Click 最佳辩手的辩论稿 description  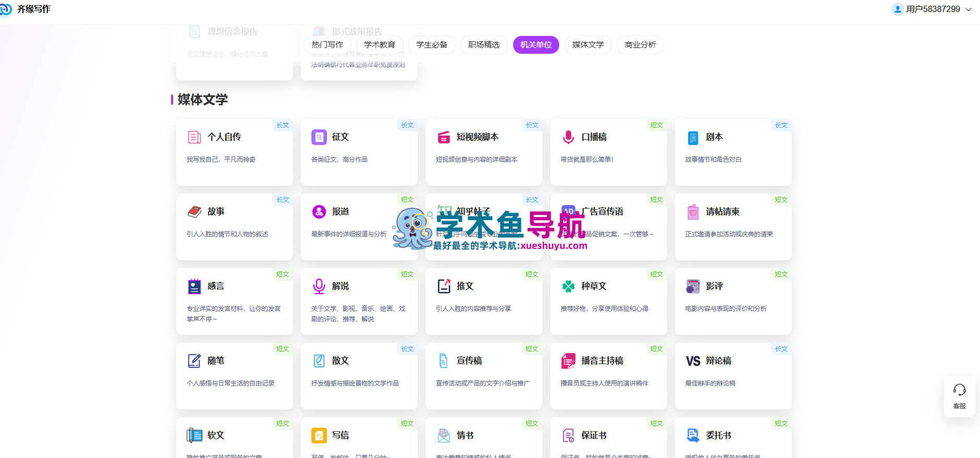pyautogui.click(x=710, y=383)
